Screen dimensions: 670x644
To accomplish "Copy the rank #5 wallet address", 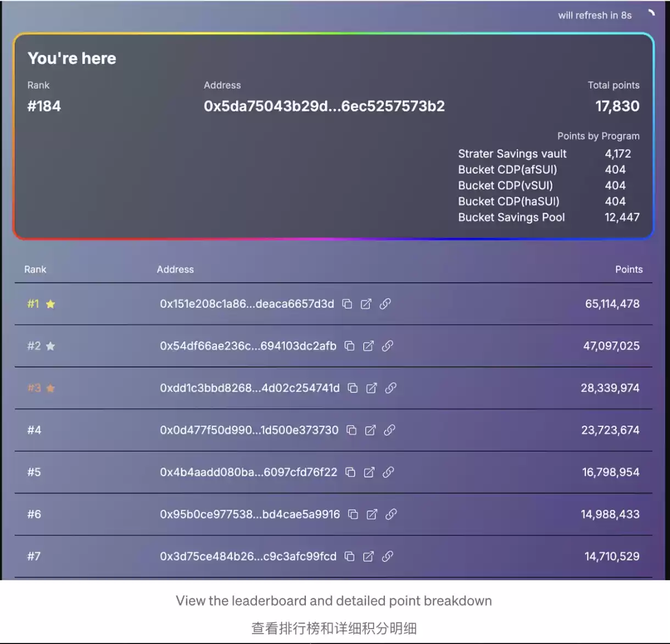I will (350, 472).
